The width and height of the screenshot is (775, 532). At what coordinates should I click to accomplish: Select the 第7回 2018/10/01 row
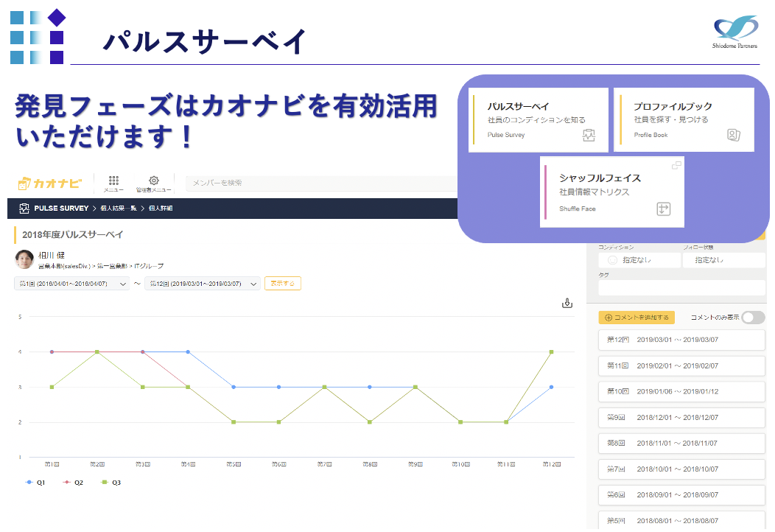681,469
